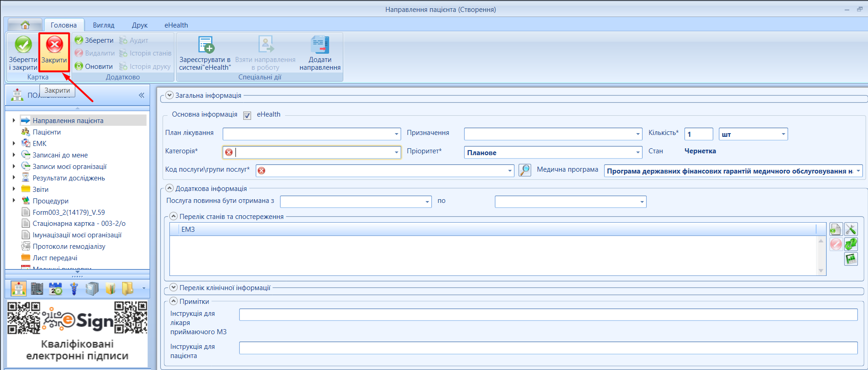
Task: Toggle the eHealth checkbox
Action: (247, 116)
